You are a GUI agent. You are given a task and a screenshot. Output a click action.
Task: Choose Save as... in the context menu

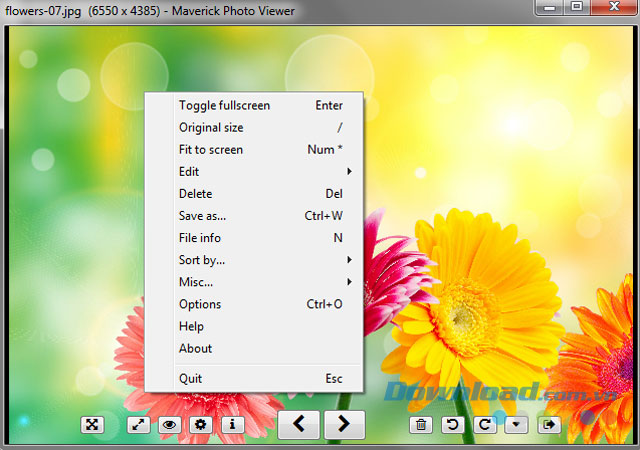coord(202,216)
